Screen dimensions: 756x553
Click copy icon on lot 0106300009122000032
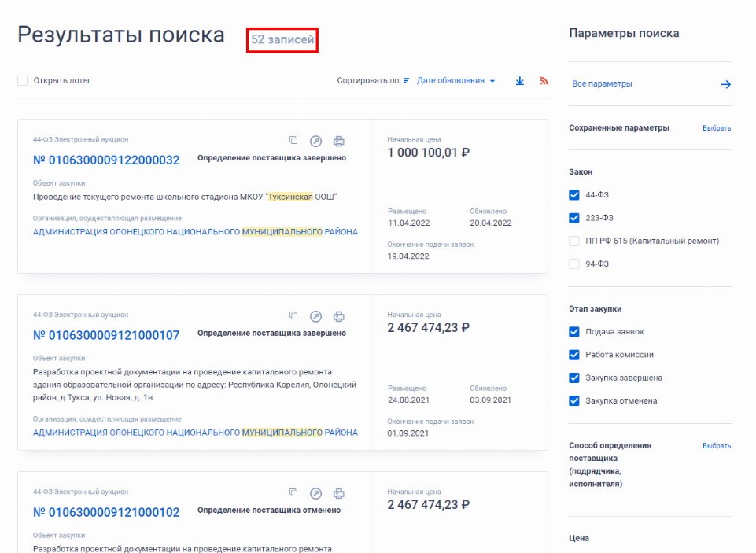coord(293,141)
